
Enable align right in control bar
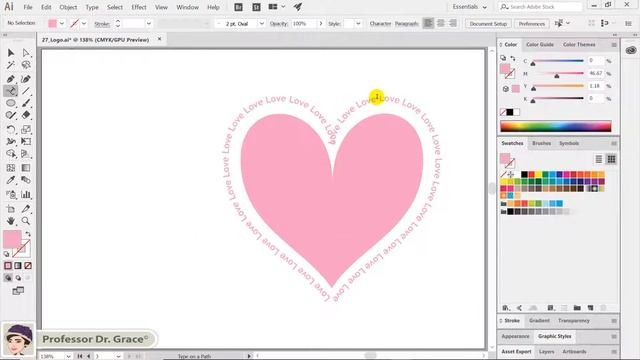453,23
